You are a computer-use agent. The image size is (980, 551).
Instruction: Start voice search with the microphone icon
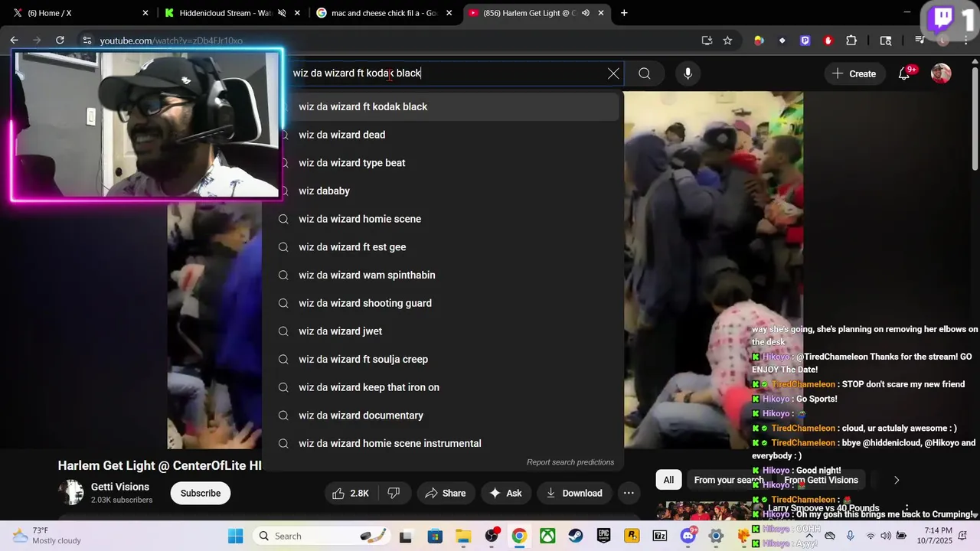point(688,73)
